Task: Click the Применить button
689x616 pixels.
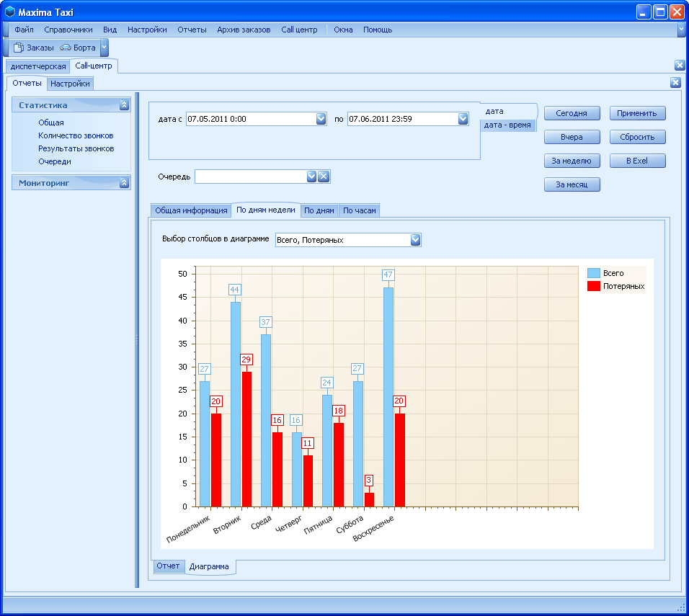Action: [637, 113]
